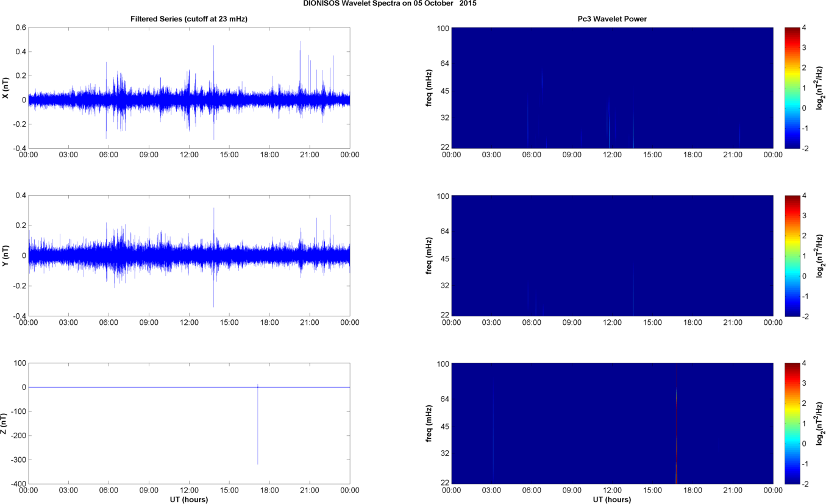Click the X (nT) axis label
The image size is (826, 504).
click(5, 88)
